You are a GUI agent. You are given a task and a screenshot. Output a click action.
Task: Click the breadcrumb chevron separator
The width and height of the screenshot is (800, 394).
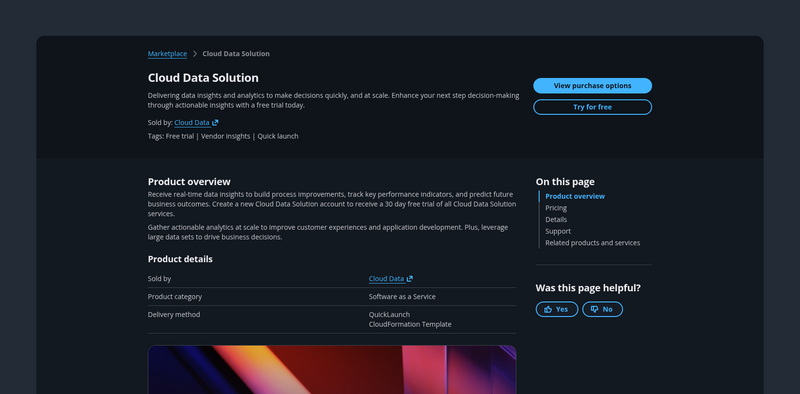[195, 54]
